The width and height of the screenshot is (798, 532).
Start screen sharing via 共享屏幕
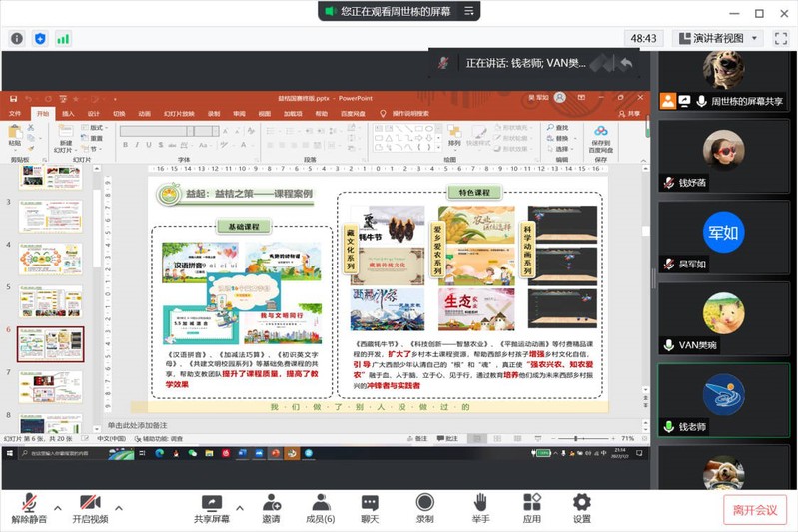(x=211, y=508)
